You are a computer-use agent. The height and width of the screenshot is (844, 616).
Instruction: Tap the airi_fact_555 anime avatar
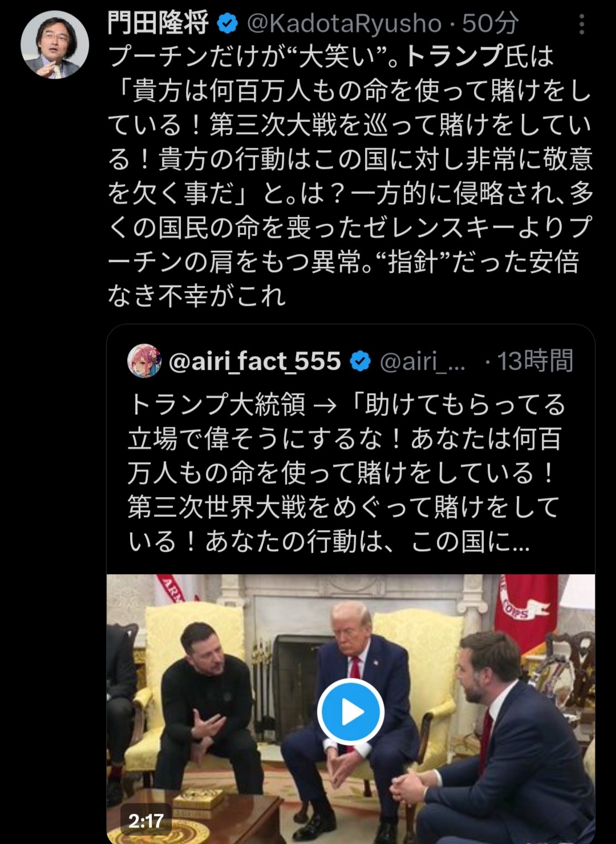[x=144, y=361]
